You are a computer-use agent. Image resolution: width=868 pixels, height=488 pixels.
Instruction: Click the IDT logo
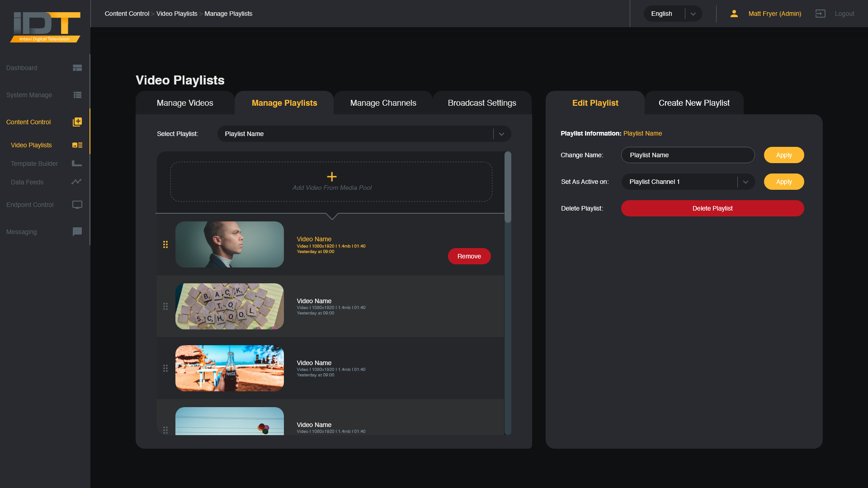pos(45,27)
